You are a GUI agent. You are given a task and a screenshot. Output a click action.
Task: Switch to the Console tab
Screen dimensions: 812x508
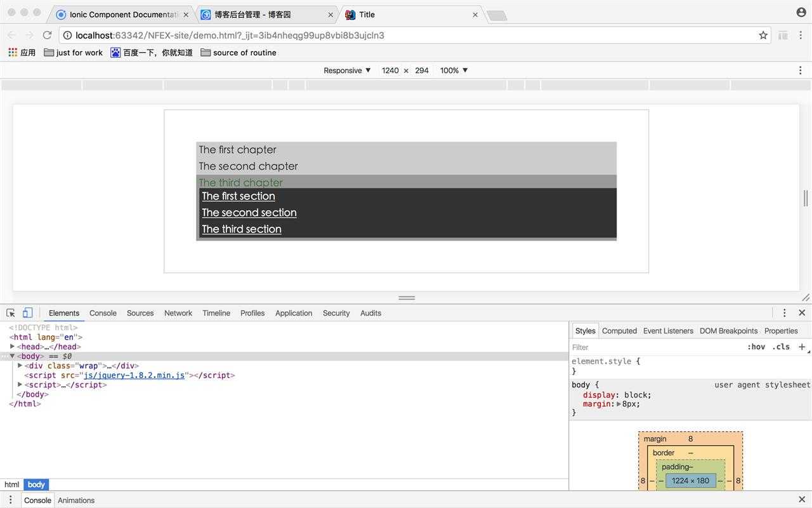pyautogui.click(x=103, y=313)
